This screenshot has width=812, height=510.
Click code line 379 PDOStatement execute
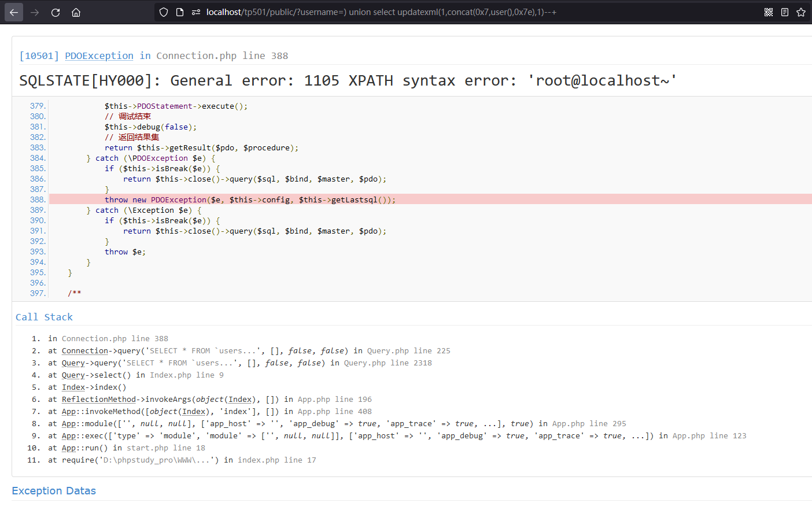point(176,106)
